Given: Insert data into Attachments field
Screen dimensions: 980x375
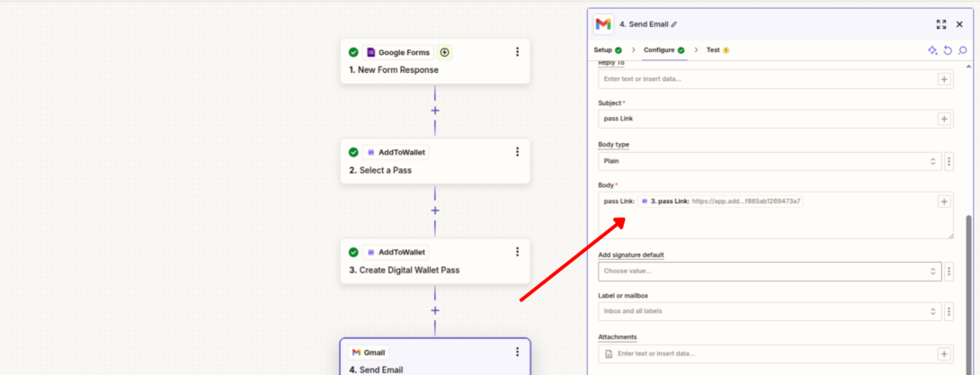Looking at the screenshot, I should pyautogui.click(x=944, y=353).
